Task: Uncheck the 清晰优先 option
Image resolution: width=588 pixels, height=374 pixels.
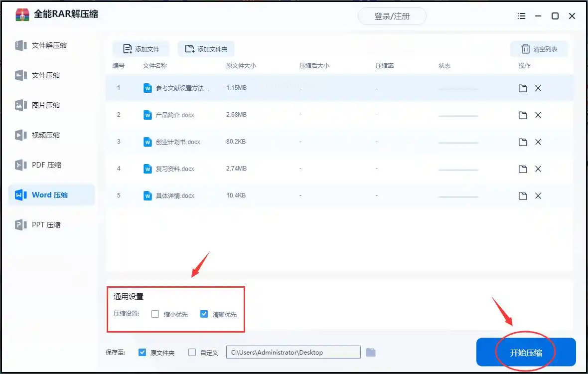Action: pyautogui.click(x=204, y=314)
